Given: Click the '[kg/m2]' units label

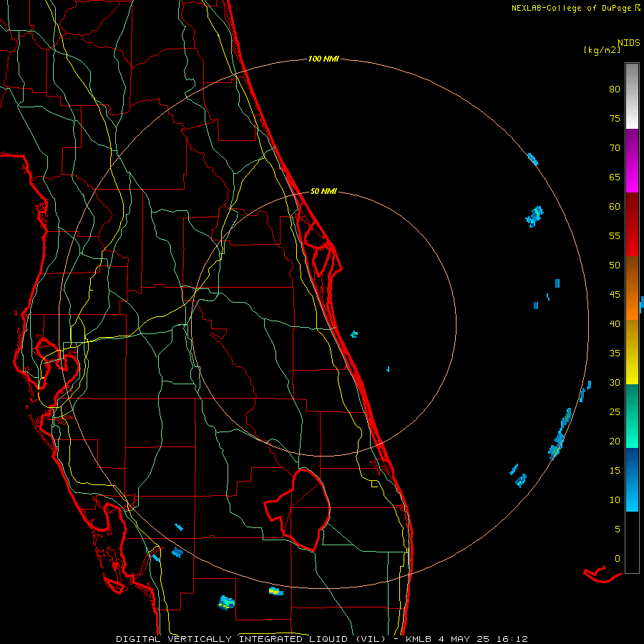Looking at the screenshot, I should (x=602, y=50).
